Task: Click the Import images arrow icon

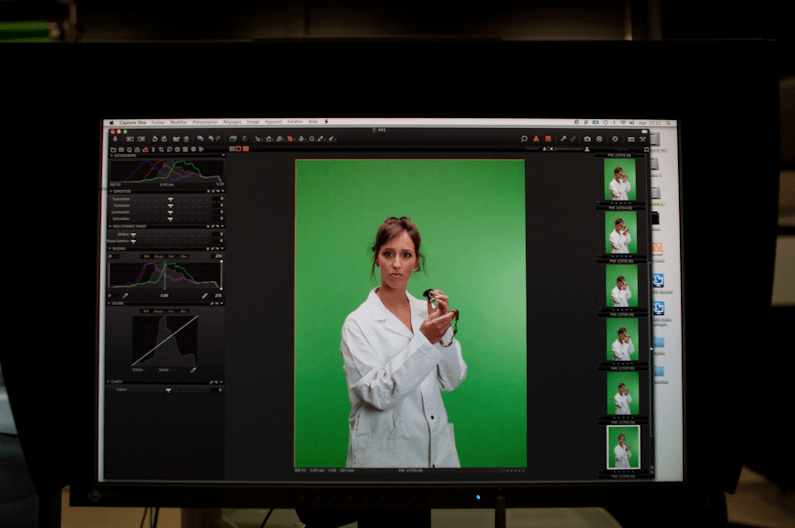Action: [115, 138]
